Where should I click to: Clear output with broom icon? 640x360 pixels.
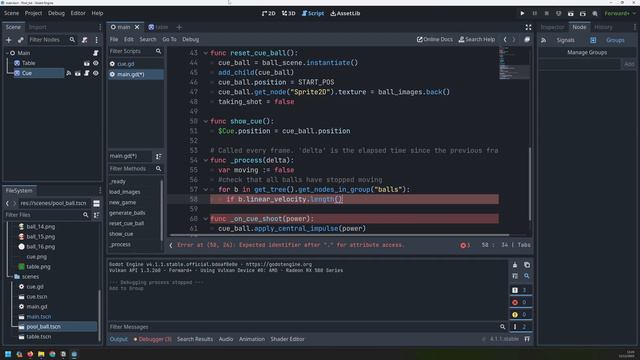point(515,265)
